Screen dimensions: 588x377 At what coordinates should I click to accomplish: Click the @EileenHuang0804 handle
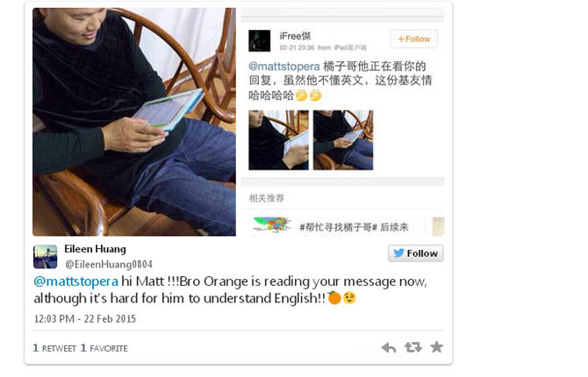pos(109,264)
